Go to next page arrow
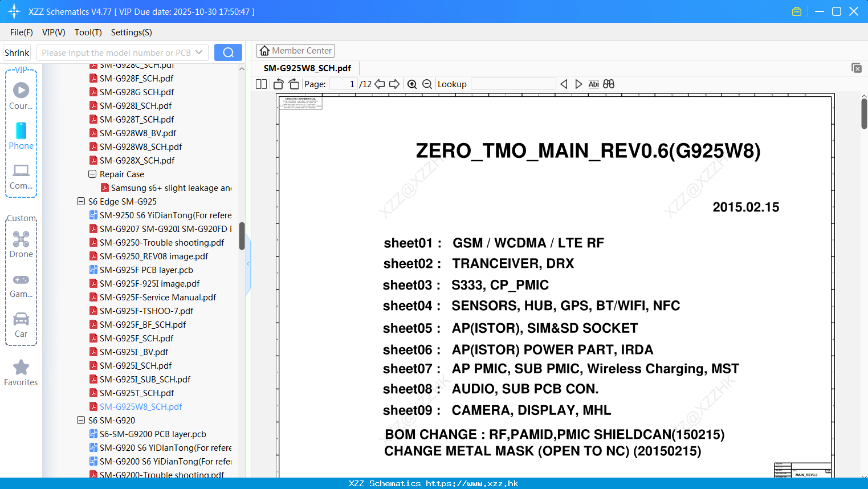 point(394,84)
